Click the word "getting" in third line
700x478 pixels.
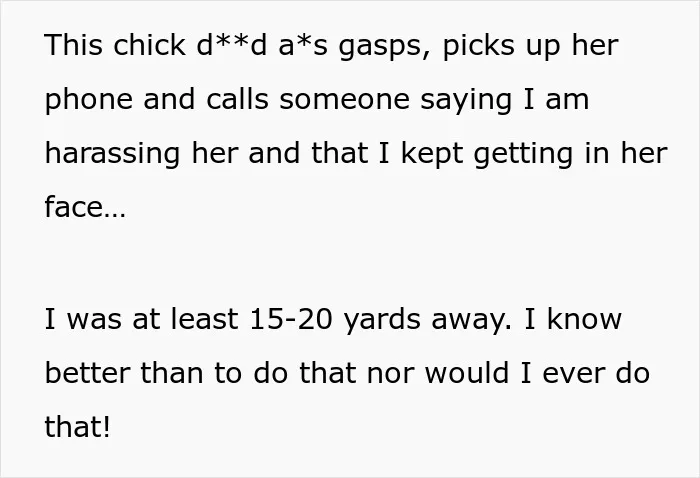[523, 154]
